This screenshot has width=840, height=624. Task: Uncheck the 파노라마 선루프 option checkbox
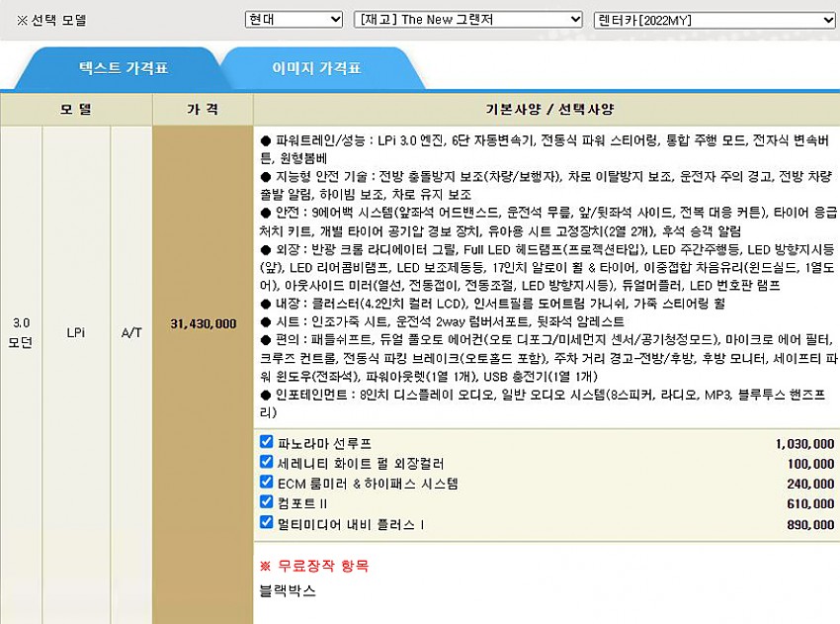point(266,442)
